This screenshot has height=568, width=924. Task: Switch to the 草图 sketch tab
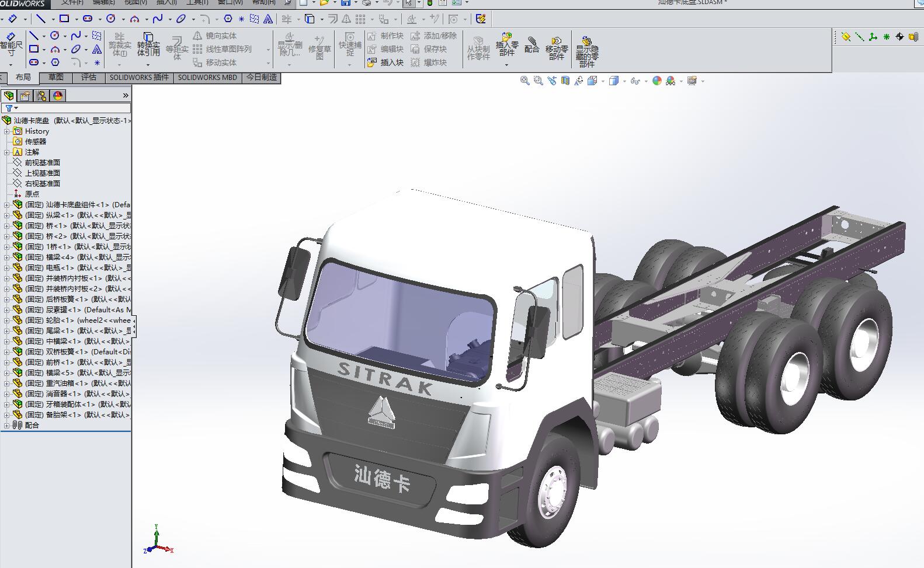56,78
